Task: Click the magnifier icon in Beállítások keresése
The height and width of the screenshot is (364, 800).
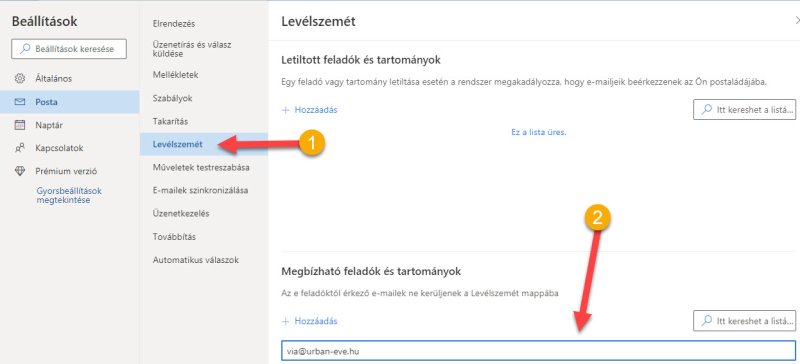Action: tap(24, 49)
